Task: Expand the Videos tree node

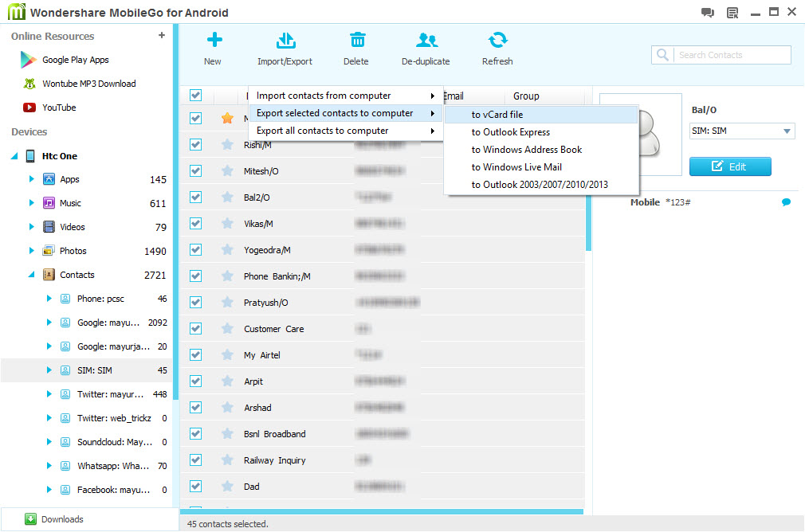Action: point(31,227)
